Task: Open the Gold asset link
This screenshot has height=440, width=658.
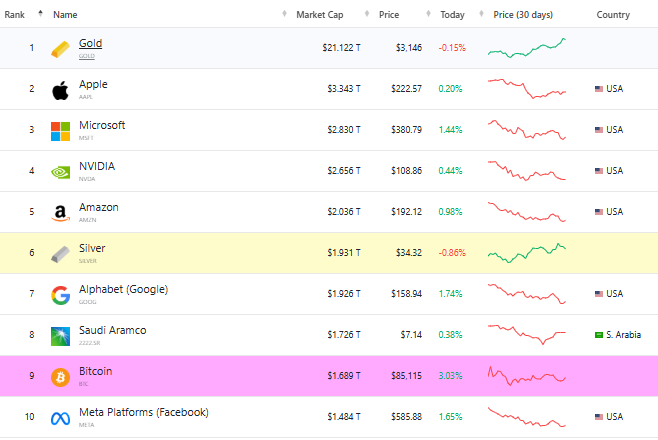Action: [x=90, y=44]
